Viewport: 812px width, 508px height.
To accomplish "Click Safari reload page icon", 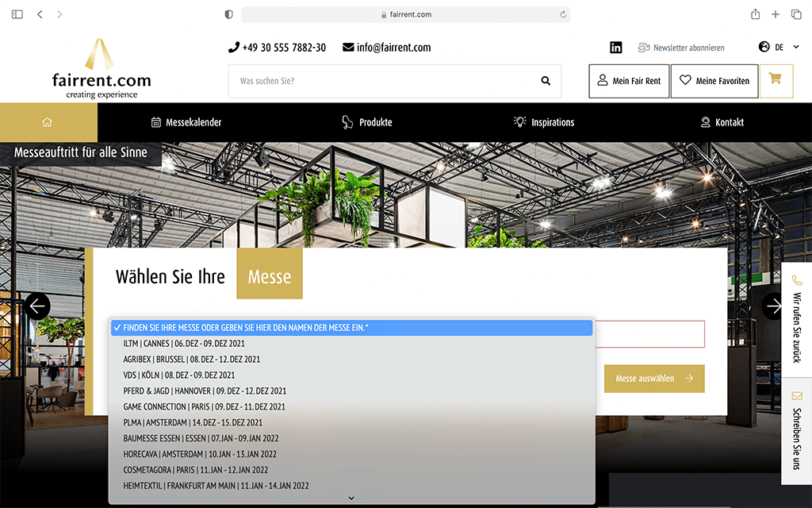I will point(563,14).
